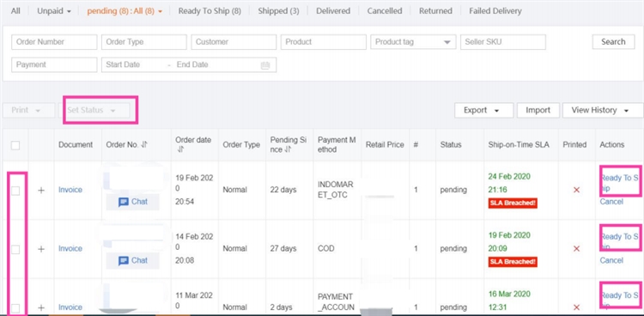644x316 pixels.
Task: Focus the Order Type filter field
Action: (x=144, y=42)
